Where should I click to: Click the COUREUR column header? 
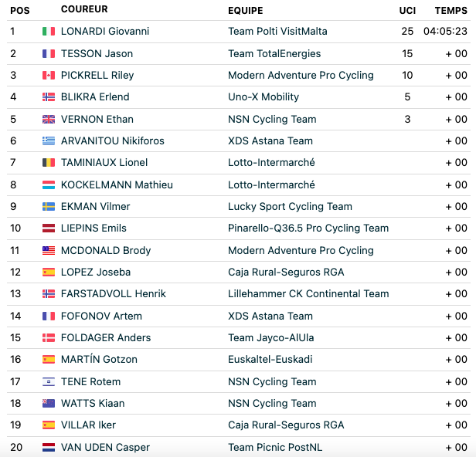84,9
